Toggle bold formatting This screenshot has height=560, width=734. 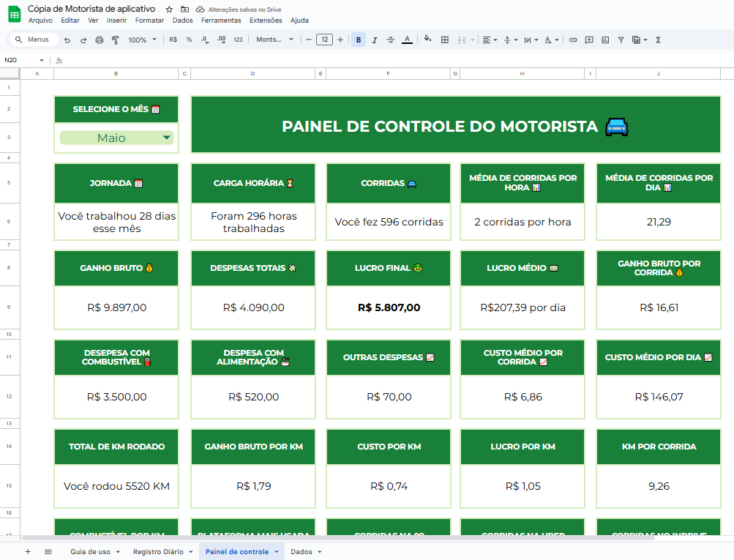click(358, 40)
